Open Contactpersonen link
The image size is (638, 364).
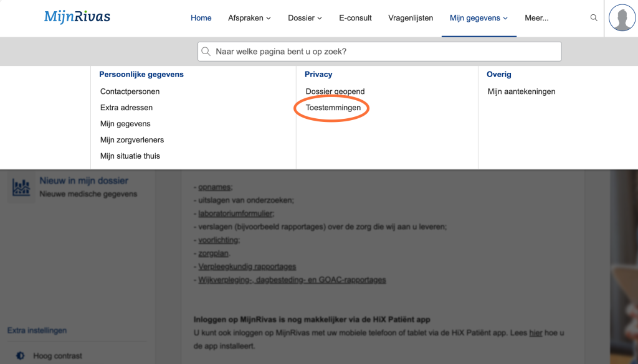(x=130, y=91)
